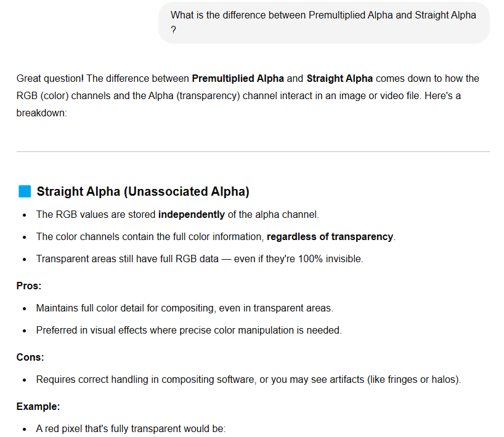The width and height of the screenshot is (504, 437).
Task: Click bullet "Maintains full color detail for compositing"
Action: (x=184, y=308)
